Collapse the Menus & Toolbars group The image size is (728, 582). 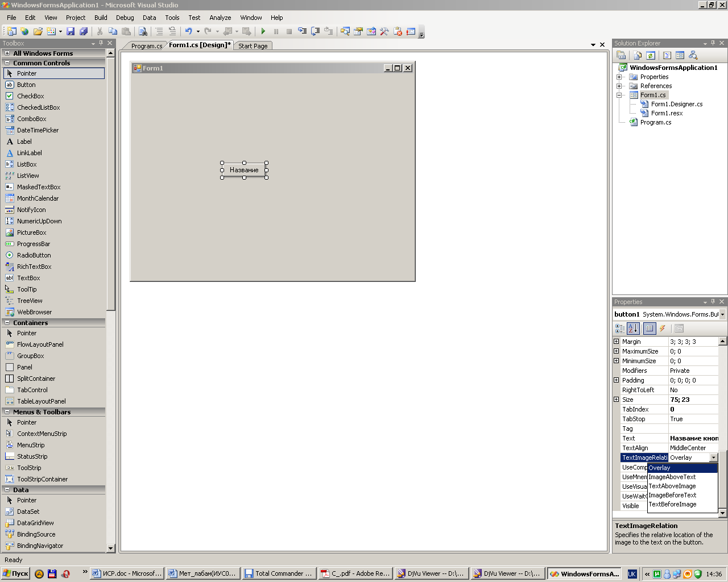tap(7, 412)
